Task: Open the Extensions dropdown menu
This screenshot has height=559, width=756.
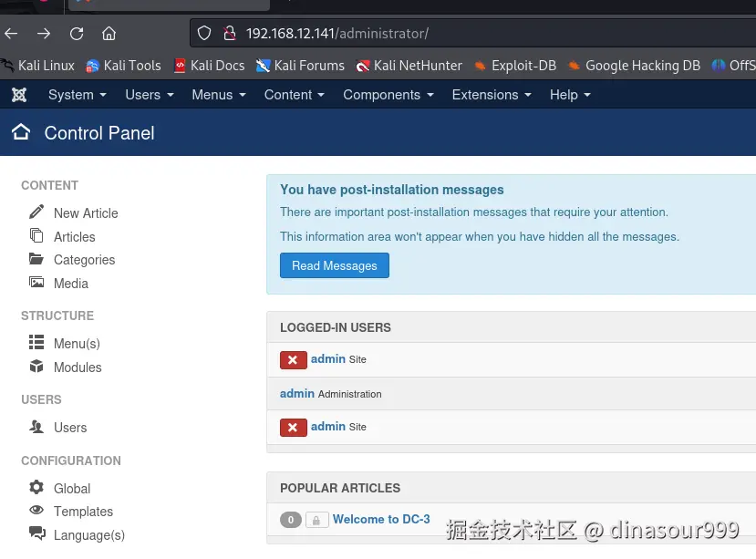Action: point(492,95)
